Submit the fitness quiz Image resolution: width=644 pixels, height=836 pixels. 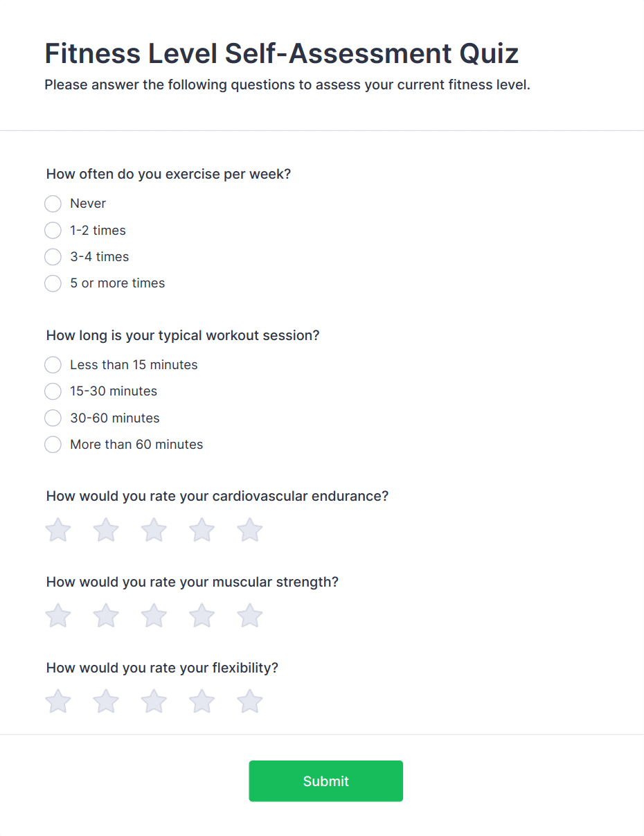coord(325,781)
